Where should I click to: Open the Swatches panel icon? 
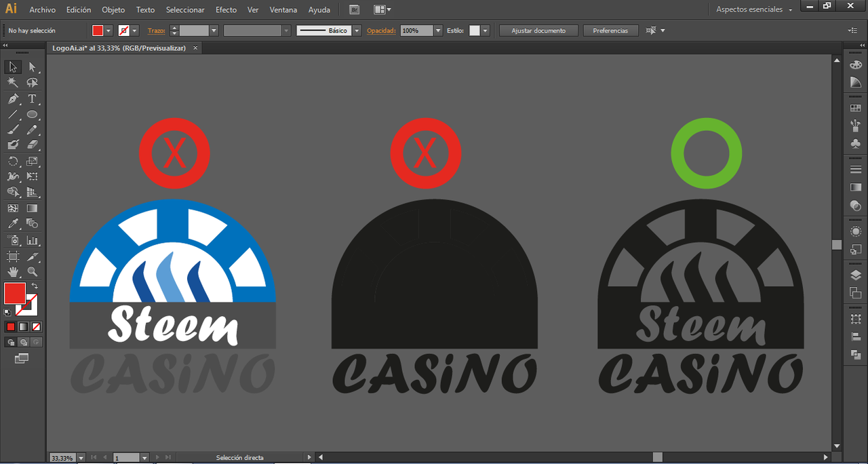click(855, 108)
